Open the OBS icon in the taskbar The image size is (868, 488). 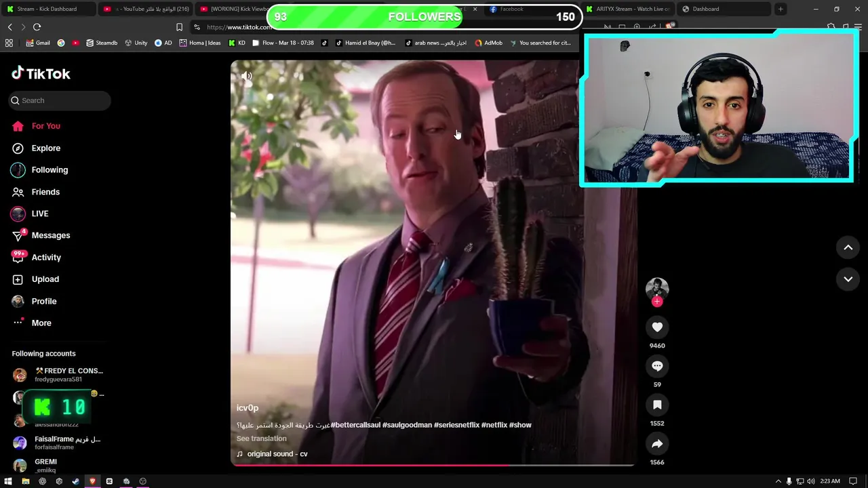click(x=142, y=481)
